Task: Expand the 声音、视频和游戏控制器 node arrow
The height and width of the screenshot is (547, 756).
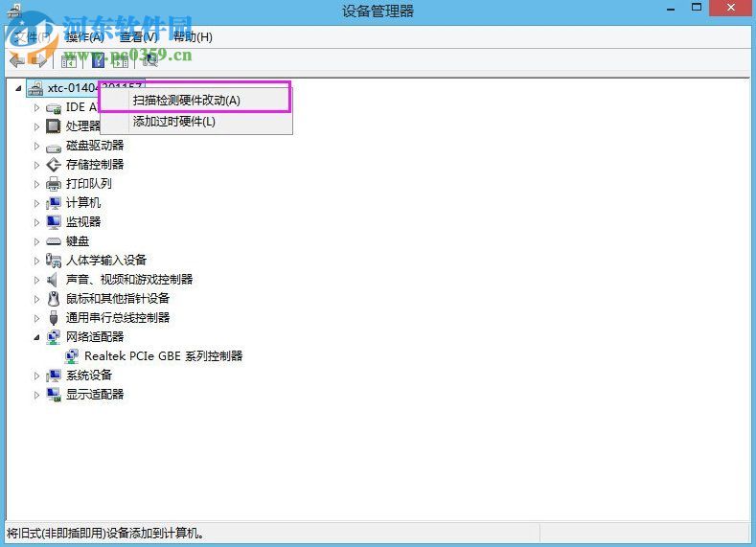Action: pyautogui.click(x=36, y=280)
